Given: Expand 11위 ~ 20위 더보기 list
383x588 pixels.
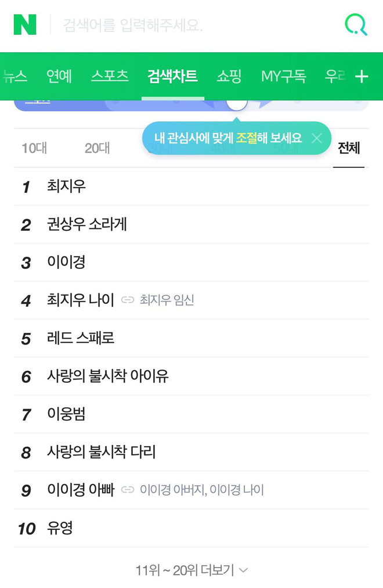Looking at the screenshot, I should point(191,570).
